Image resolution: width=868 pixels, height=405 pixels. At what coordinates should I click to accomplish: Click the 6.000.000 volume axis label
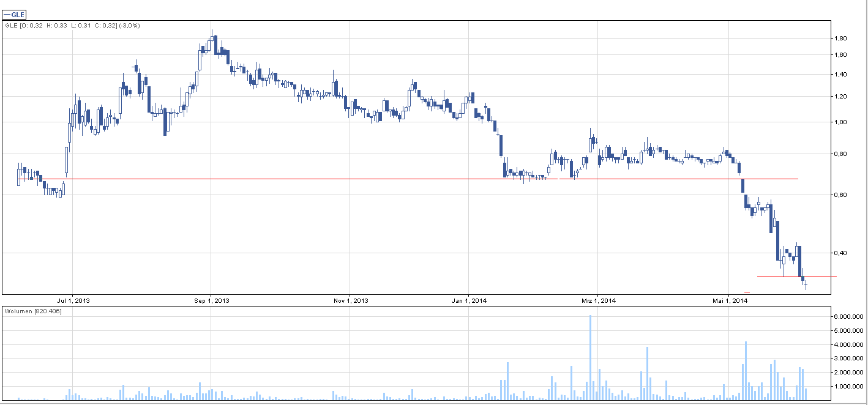pos(848,317)
